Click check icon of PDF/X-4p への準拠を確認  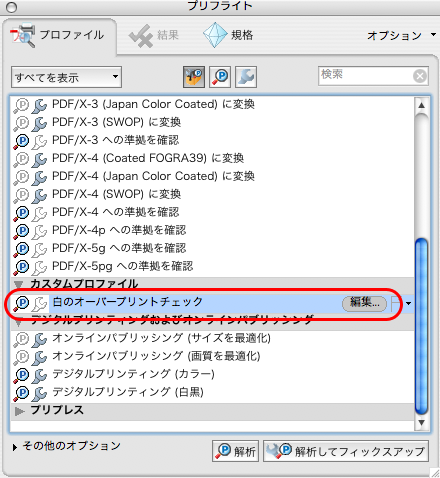click(x=21, y=231)
